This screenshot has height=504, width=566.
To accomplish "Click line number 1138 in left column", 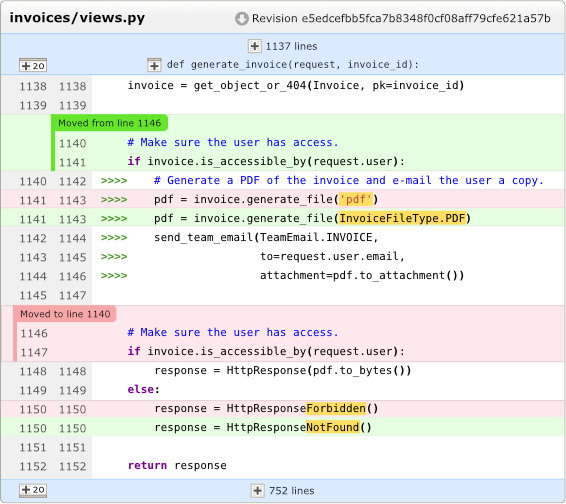I will pos(33,86).
